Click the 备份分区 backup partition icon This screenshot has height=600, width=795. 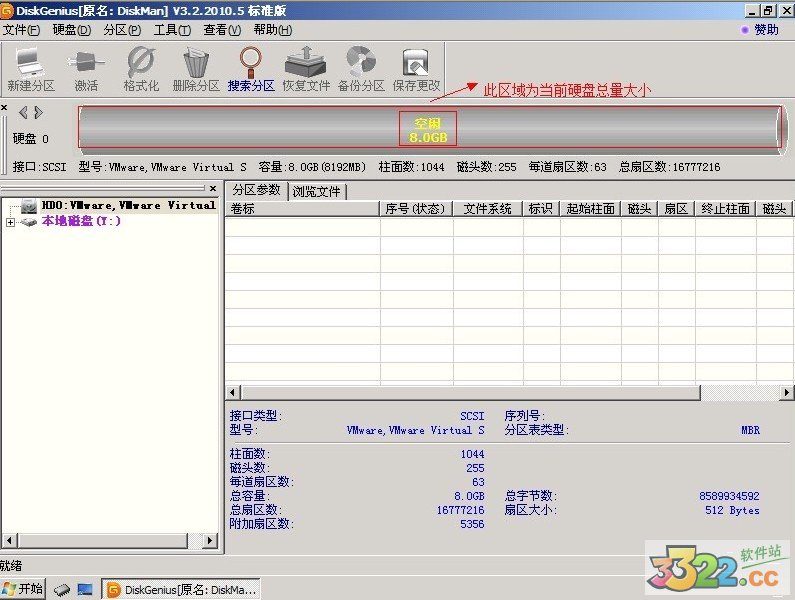(x=361, y=69)
